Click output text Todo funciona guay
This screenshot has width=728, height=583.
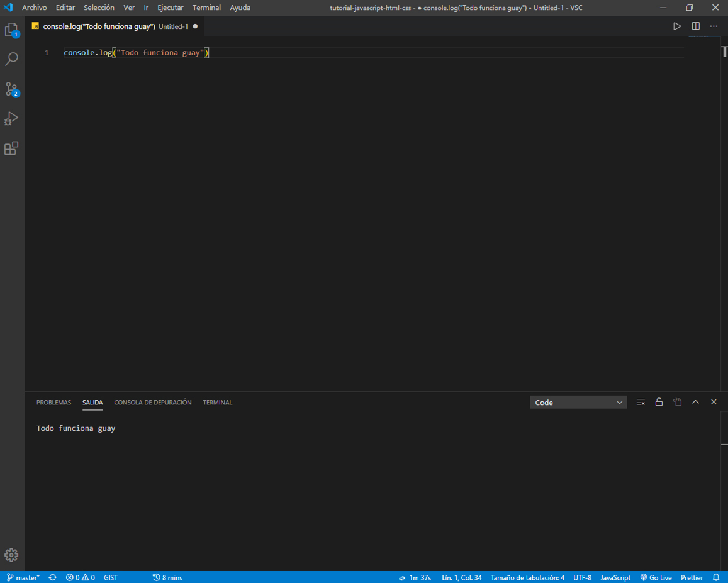coord(76,428)
